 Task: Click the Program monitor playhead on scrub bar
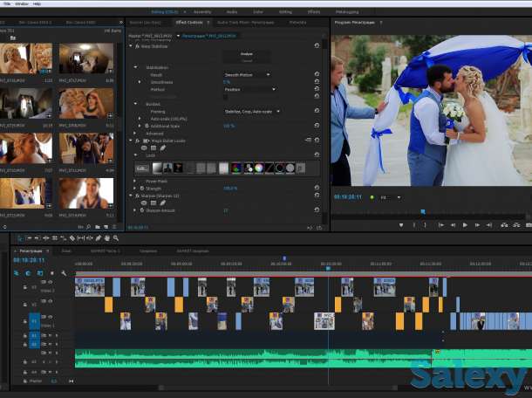coord(423,211)
